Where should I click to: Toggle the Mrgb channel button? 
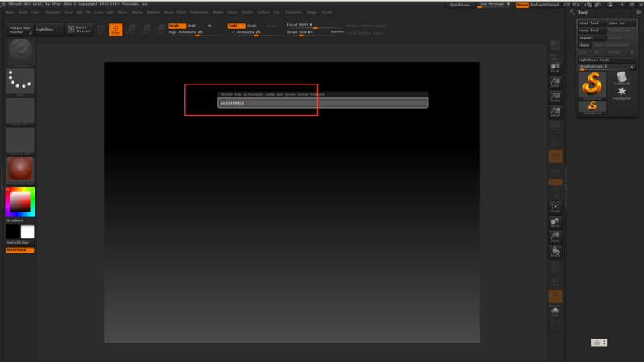[x=175, y=26]
